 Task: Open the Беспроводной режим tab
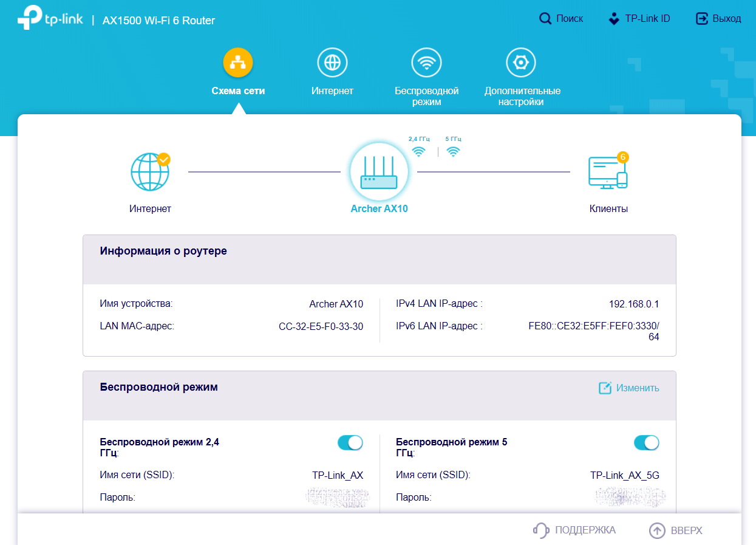[x=426, y=97]
